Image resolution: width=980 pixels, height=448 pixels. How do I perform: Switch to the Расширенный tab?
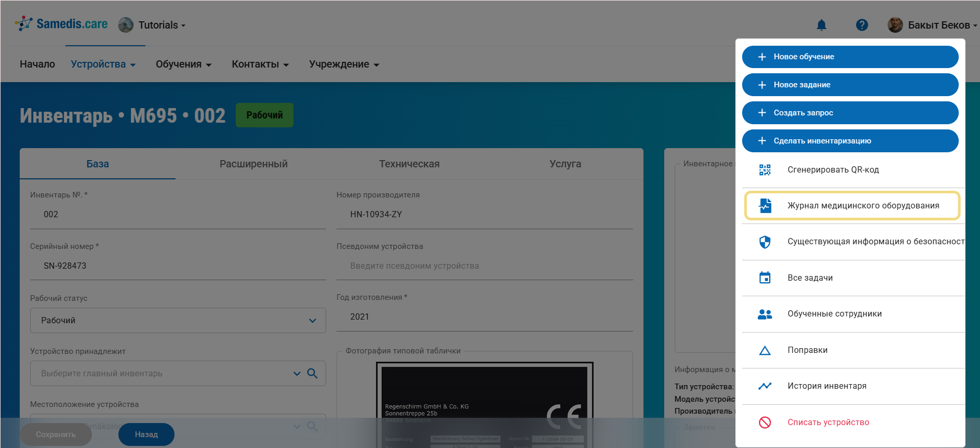[253, 164]
